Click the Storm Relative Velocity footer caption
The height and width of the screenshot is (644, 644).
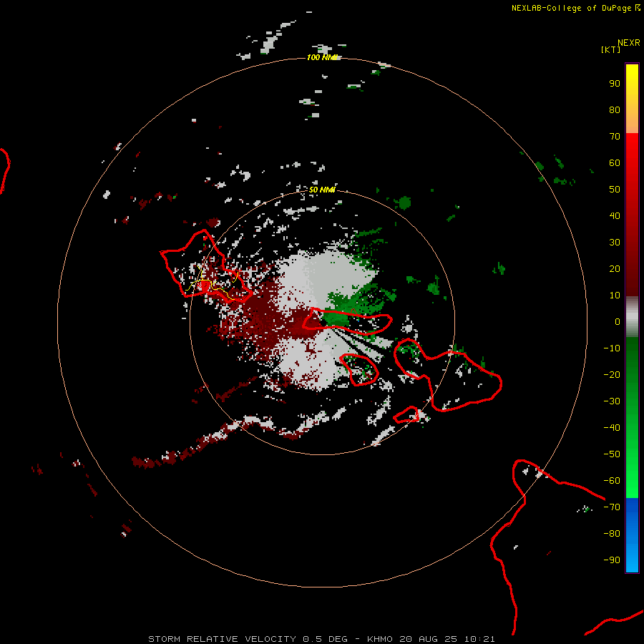[321, 639]
